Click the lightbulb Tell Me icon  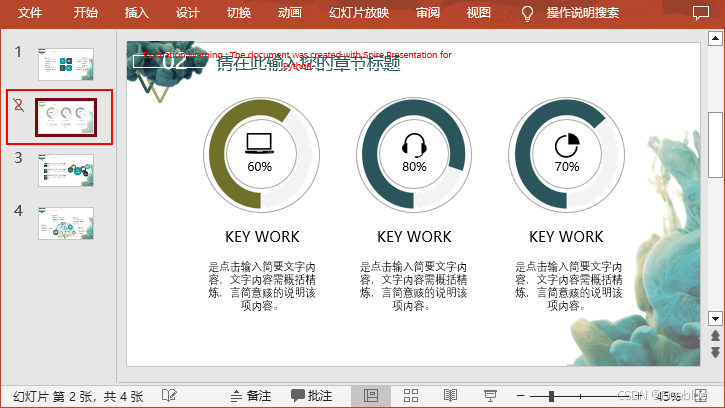[x=527, y=13]
